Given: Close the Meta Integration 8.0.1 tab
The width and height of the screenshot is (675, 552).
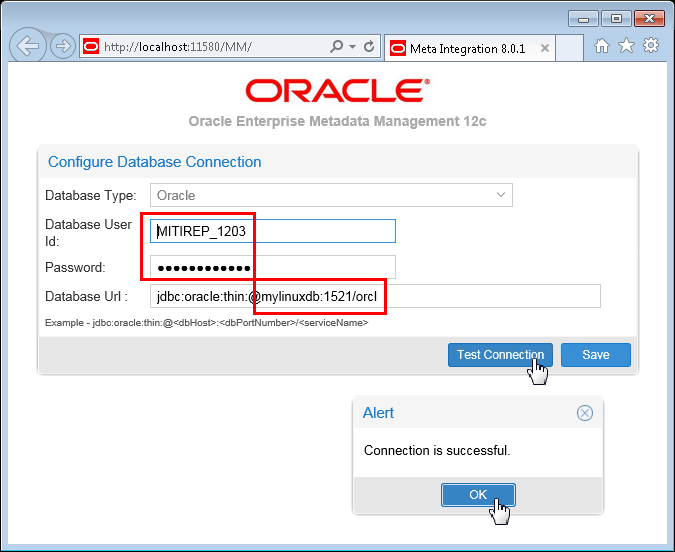Looking at the screenshot, I should coord(545,48).
